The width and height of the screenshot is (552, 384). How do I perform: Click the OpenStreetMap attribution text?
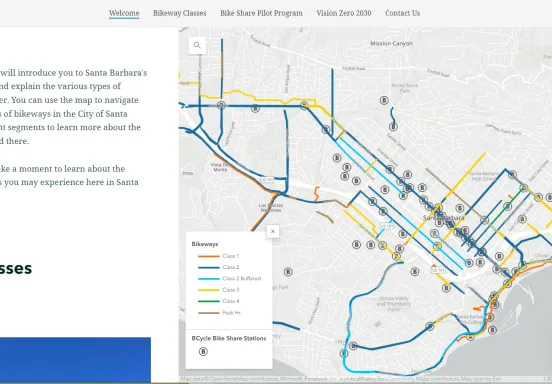click(340, 379)
